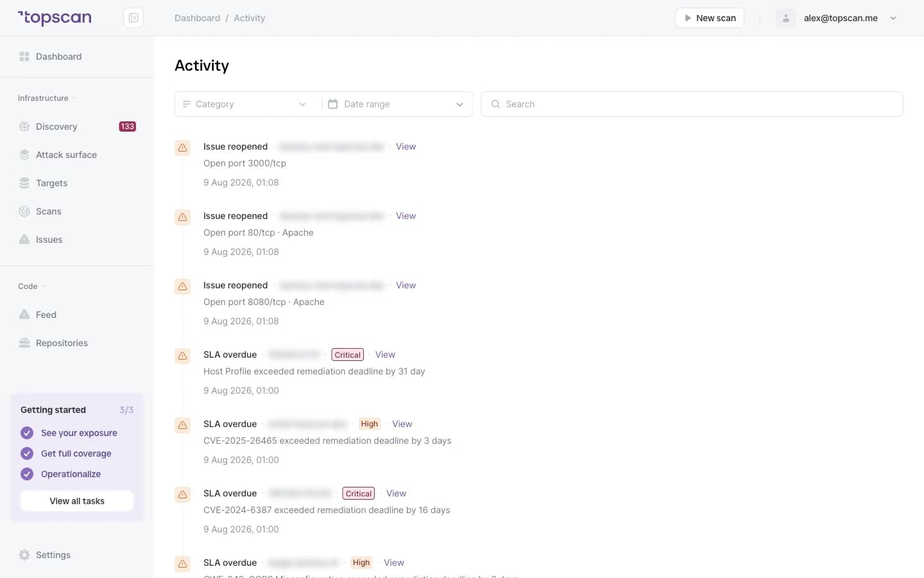Click the warning icon for CVE-2024-6387 overdue
The height and width of the screenshot is (578, 924).
coord(183,495)
